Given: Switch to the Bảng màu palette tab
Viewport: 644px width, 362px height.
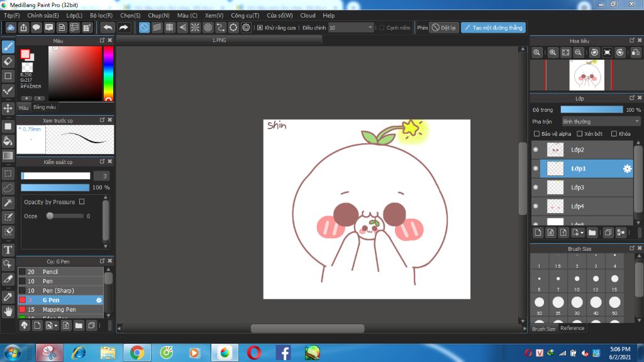Looking at the screenshot, I should pyautogui.click(x=45, y=107).
